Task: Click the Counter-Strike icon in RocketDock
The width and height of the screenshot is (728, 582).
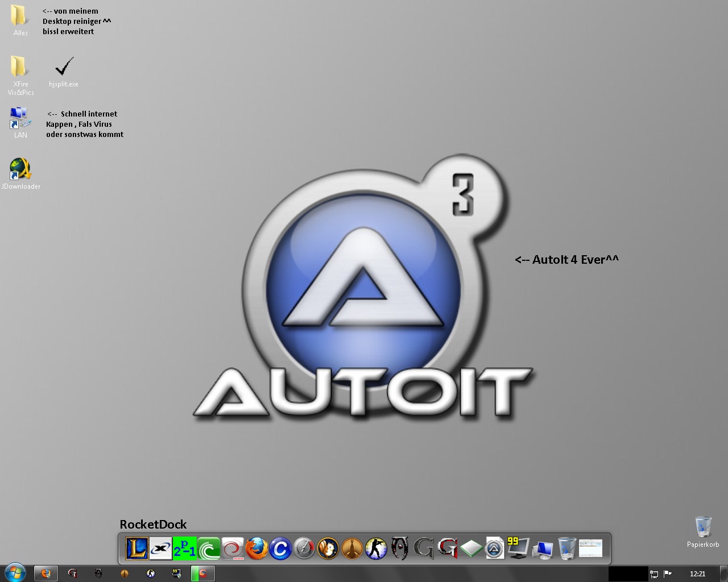Action: point(376,548)
